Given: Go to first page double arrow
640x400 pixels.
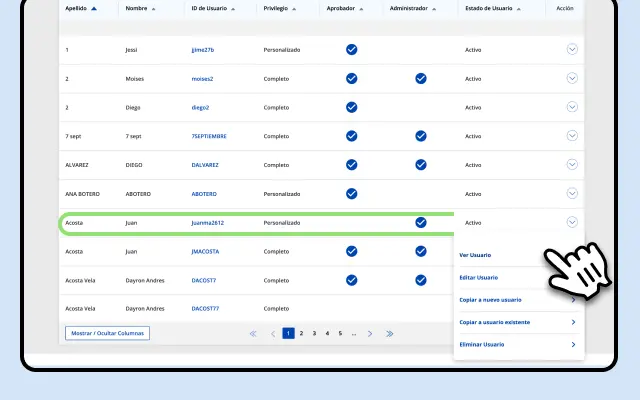Looking at the screenshot, I should pos(253,333).
